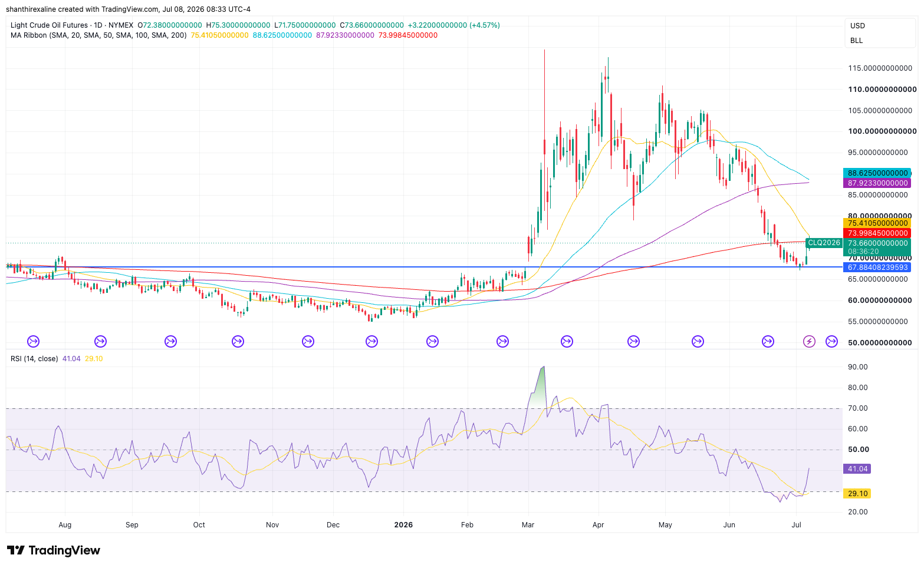Select the rollover marker between Sep and Oct
The width and height of the screenshot is (924, 568).
tap(171, 341)
